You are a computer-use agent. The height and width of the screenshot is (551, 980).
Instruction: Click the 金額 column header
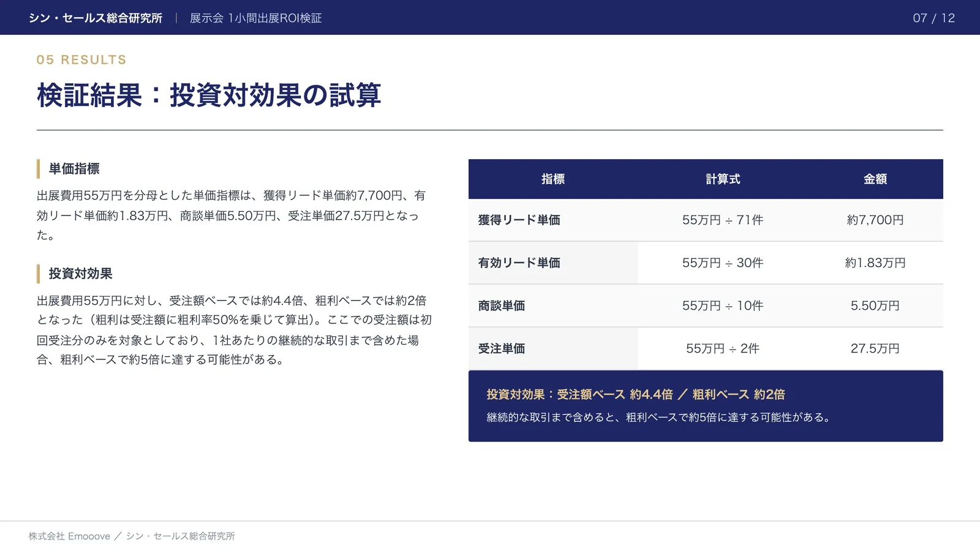point(875,179)
